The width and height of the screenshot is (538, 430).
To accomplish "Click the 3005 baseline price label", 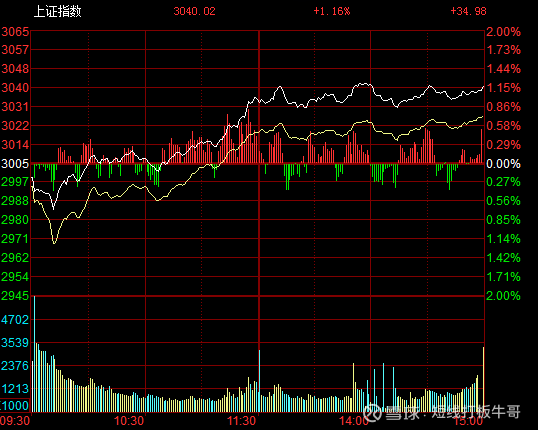I will (x=15, y=163).
